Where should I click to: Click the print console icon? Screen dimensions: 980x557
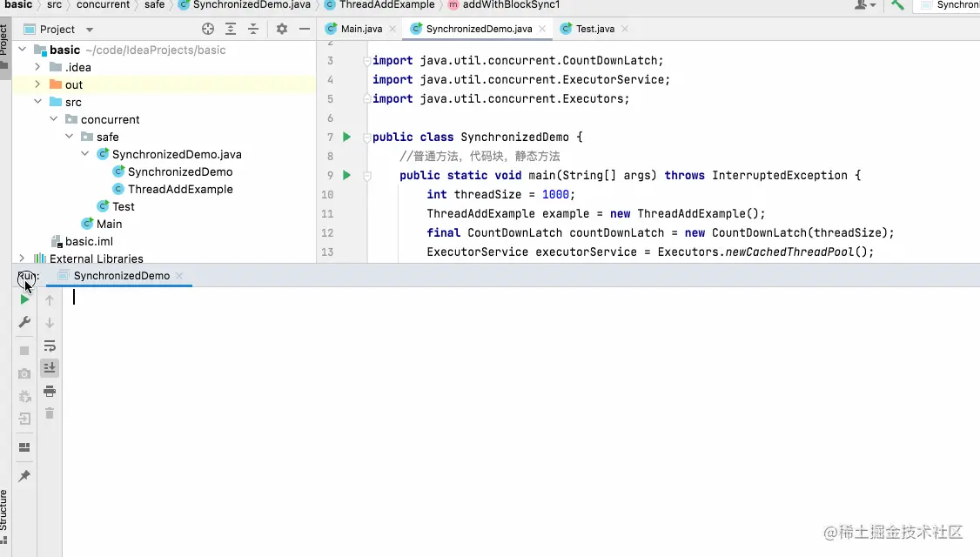coord(50,392)
